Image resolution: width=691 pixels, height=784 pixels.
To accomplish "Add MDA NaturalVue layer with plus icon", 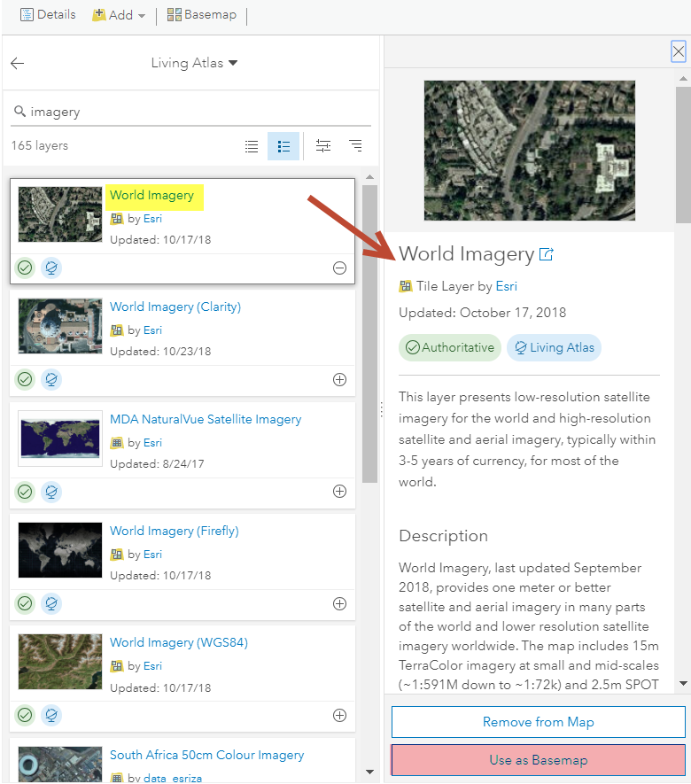I will click(x=339, y=492).
